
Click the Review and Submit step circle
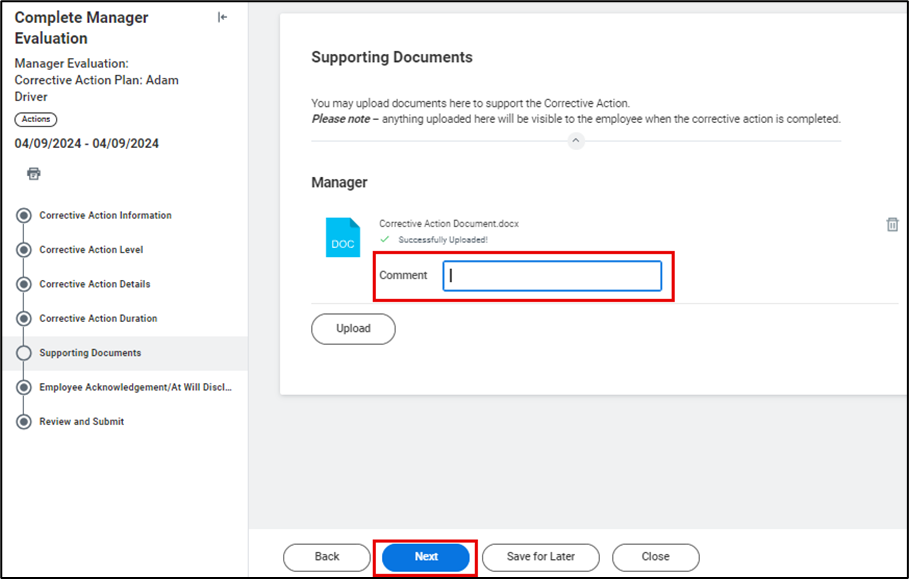click(x=24, y=422)
